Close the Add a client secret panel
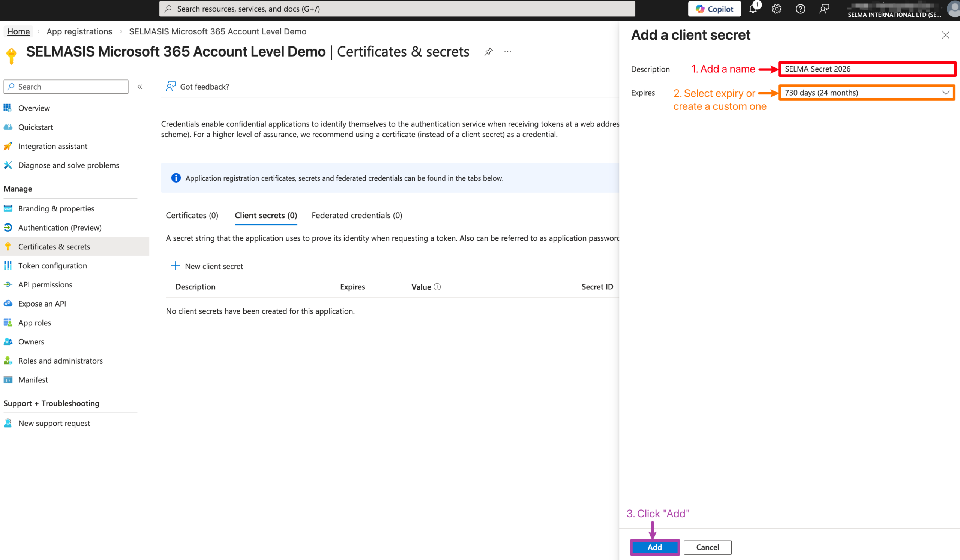Viewport: 960px width, 560px height. (x=945, y=35)
